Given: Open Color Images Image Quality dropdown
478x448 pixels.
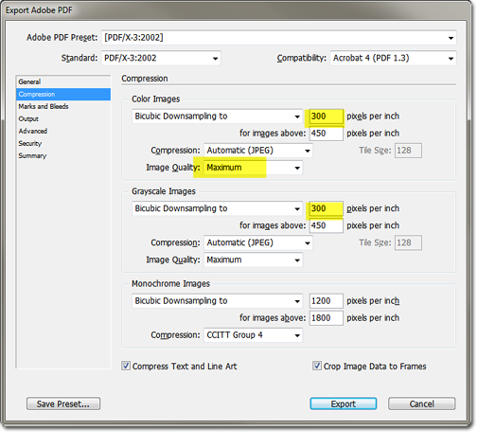Looking at the screenshot, I should (253, 168).
